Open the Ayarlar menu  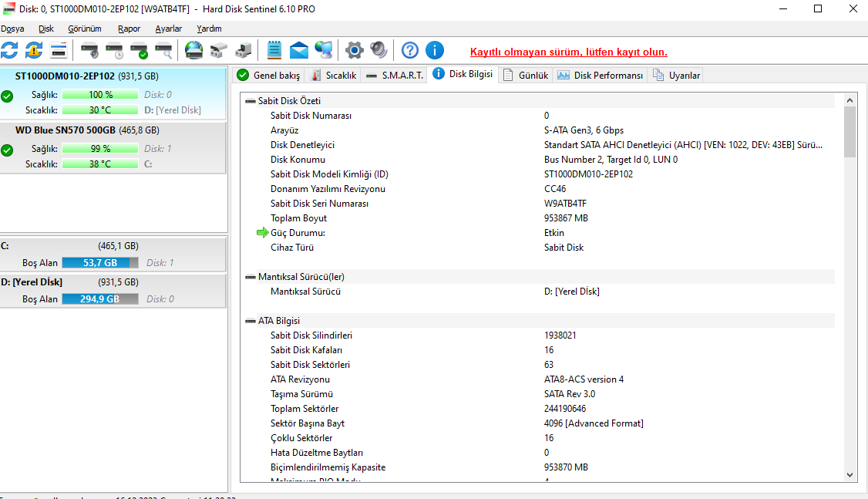(168, 29)
